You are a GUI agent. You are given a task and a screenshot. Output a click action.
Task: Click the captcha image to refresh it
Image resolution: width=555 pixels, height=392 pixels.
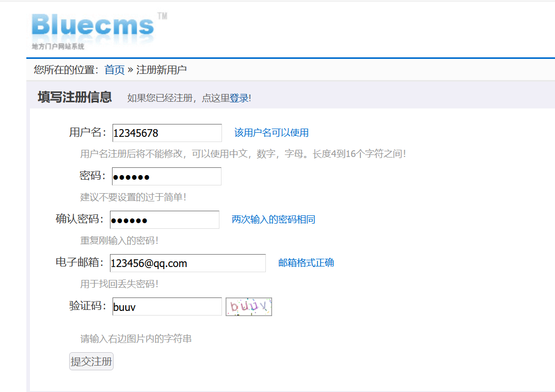click(x=248, y=306)
